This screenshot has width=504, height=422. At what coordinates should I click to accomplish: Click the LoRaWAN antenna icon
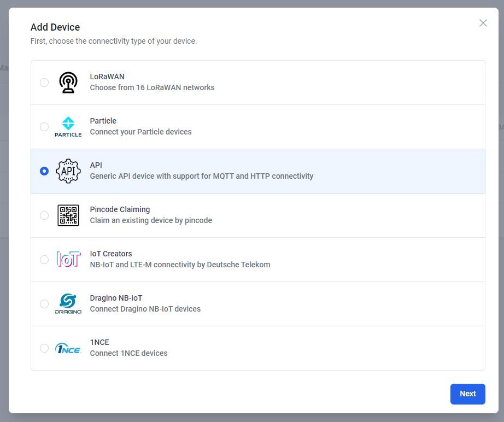(x=68, y=82)
